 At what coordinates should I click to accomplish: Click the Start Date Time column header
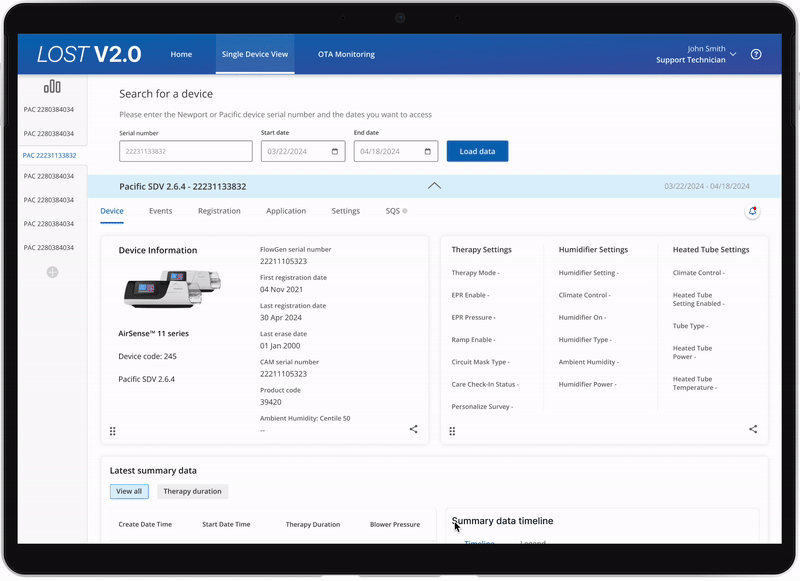coord(226,524)
